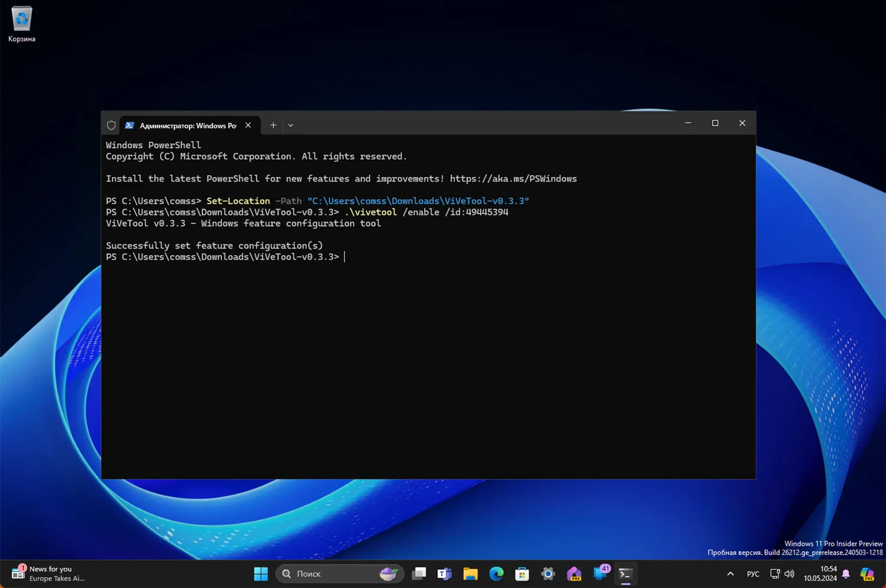Open volume control speaker icon
The image size is (886, 588).
coord(790,574)
